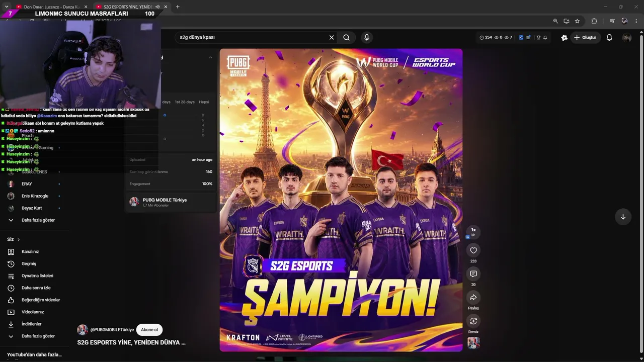Collapse the stats panel with the chevron
Viewport: 644px width, 362px height.
pos(210,57)
